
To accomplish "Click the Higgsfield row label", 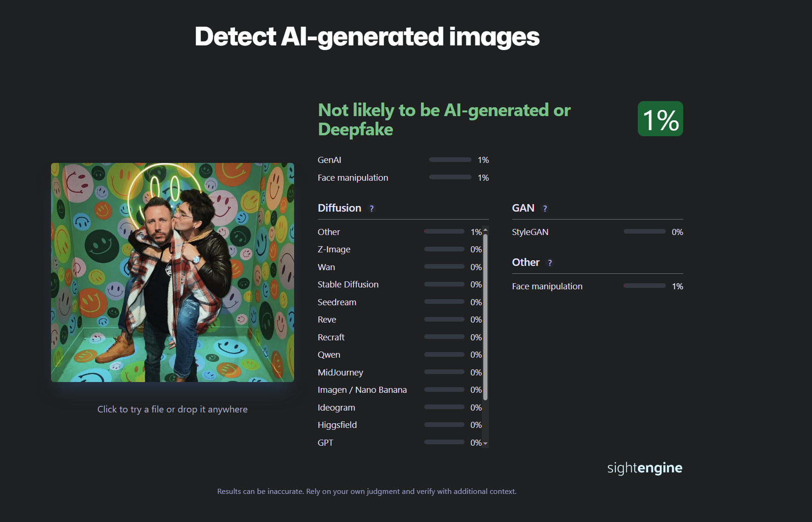I will (x=337, y=425).
